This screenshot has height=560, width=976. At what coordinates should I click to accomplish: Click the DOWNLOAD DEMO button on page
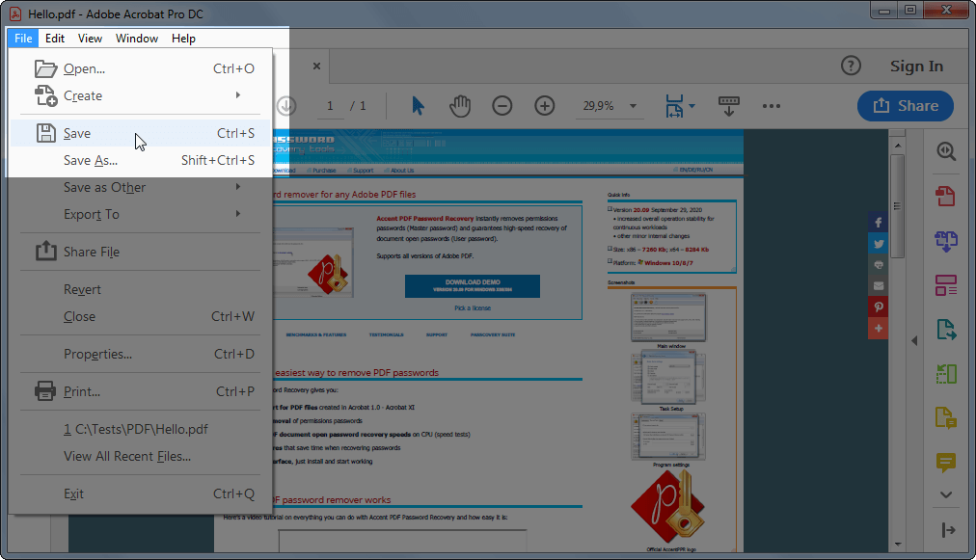[x=473, y=285]
